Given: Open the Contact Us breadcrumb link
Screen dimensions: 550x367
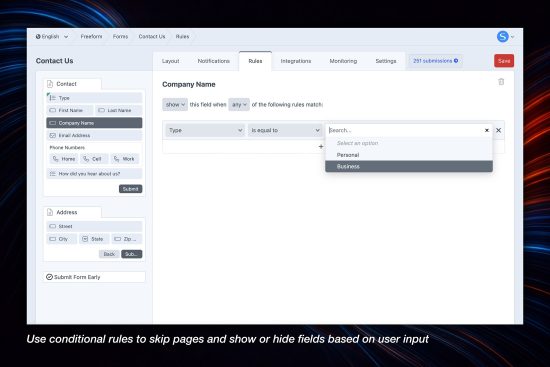Looking at the screenshot, I should click(x=152, y=36).
